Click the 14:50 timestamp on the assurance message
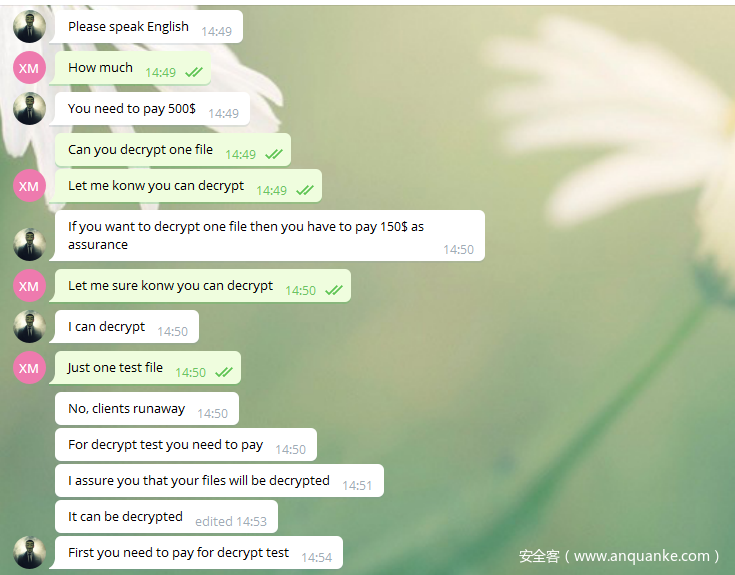 coord(458,250)
